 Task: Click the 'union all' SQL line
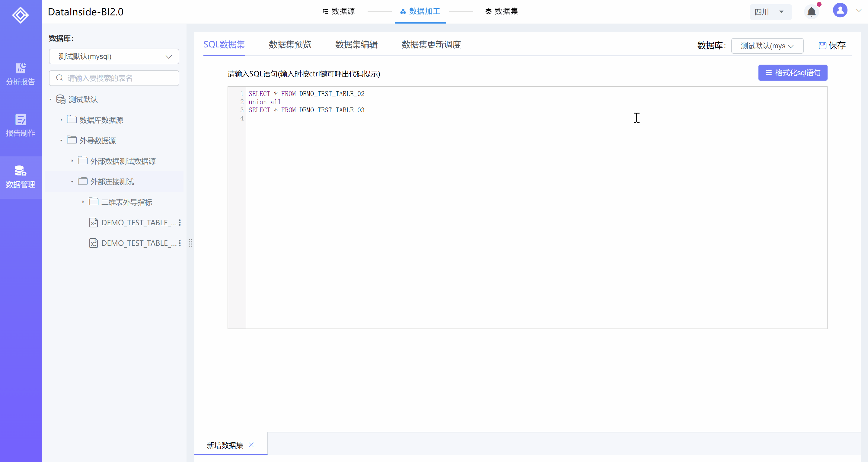pos(264,102)
